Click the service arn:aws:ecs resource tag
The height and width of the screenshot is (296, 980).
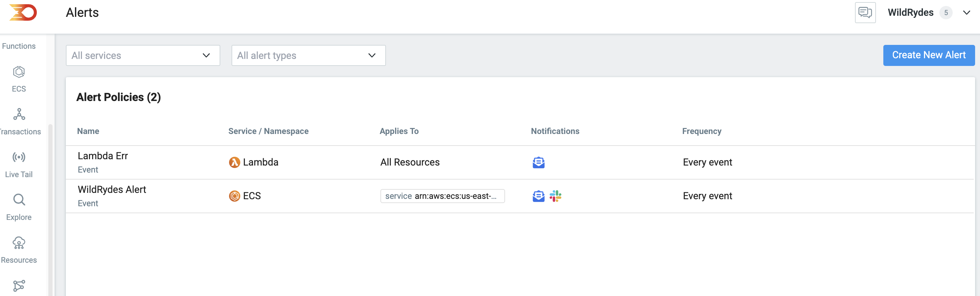(x=442, y=196)
